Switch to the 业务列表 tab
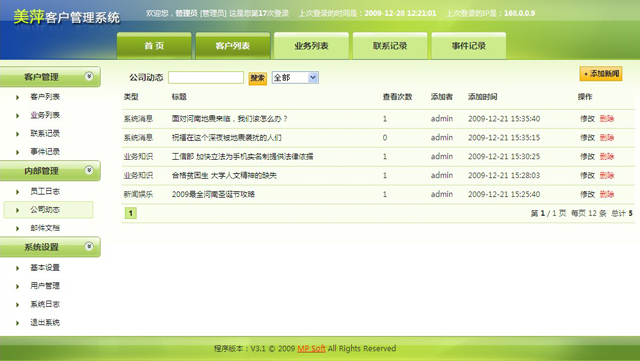 [x=311, y=46]
